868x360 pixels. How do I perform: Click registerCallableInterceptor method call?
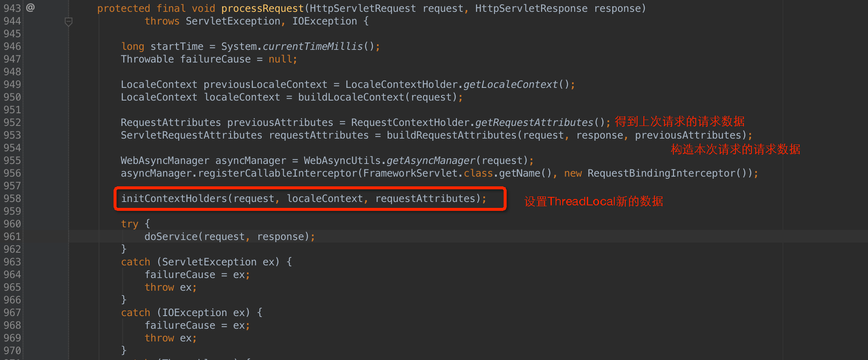click(x=277, y=173)
